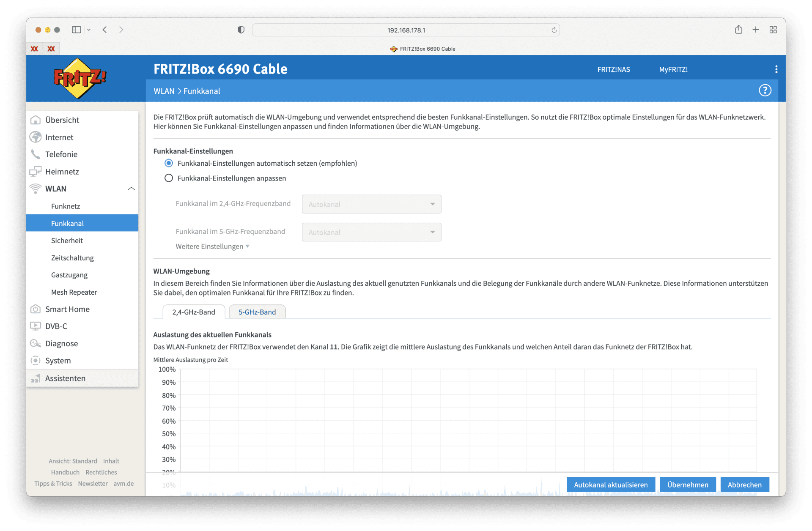Select the Funkkanal menu item
Screen dimensions: 812x531
(82, 223)
